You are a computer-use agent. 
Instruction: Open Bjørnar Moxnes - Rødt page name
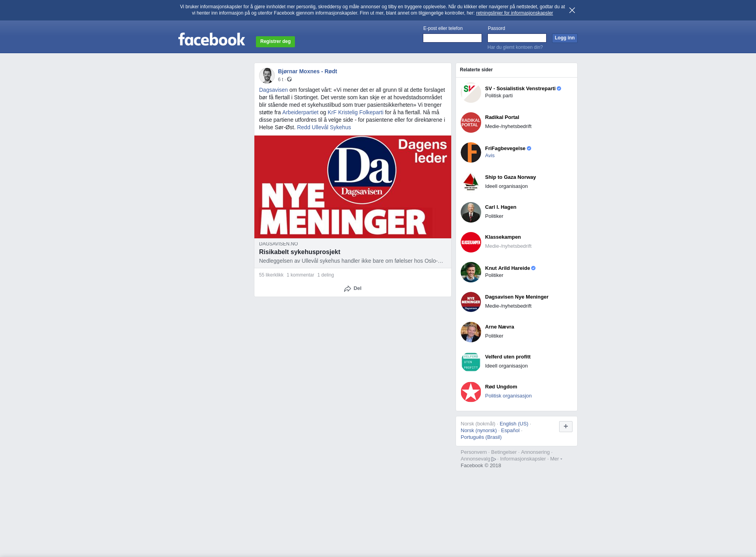click(x=308, y=71)
